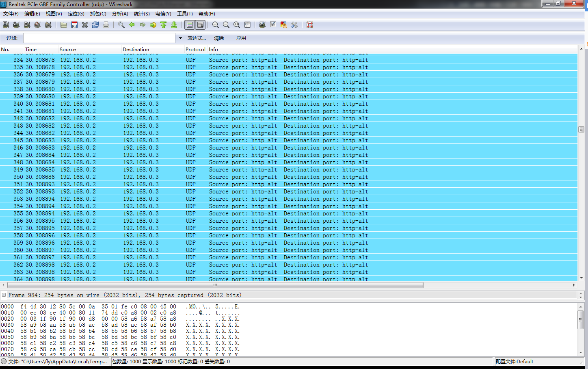Toggle auto scroll in live capture
The width and height of the screenshot is (588, 369).
(200, 25)
